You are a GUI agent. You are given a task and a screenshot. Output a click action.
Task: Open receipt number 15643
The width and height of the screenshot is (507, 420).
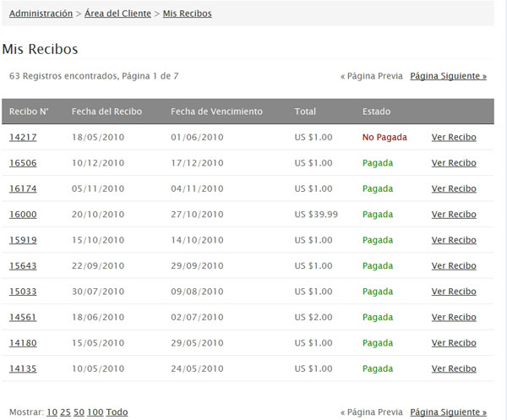pos(23,265)
